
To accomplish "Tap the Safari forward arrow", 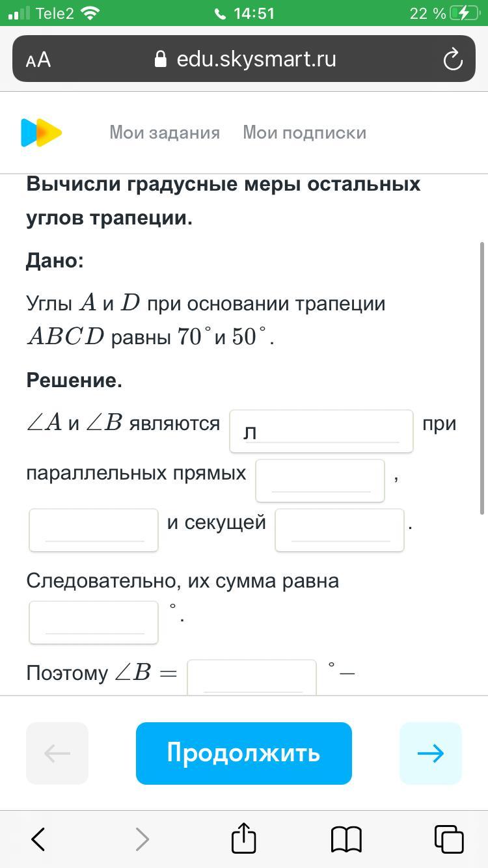I will pyautogui.click(x=142, y=839).
